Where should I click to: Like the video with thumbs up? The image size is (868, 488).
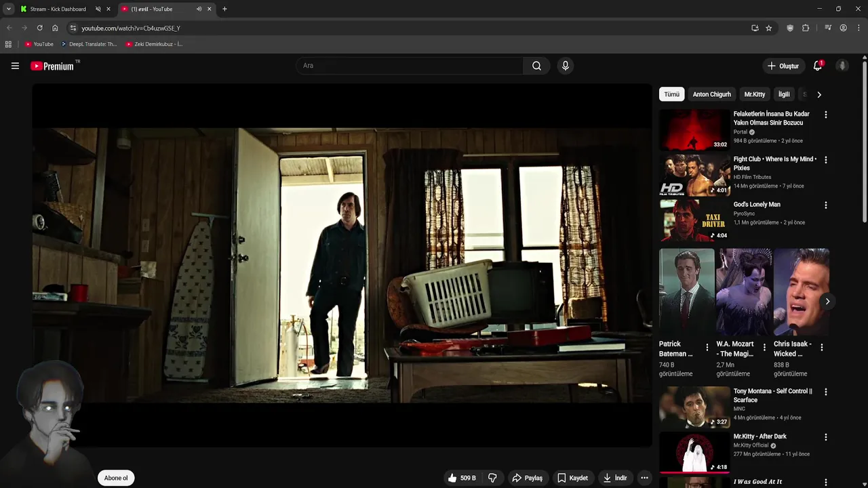pyautogui.click(x=461, y=478)
